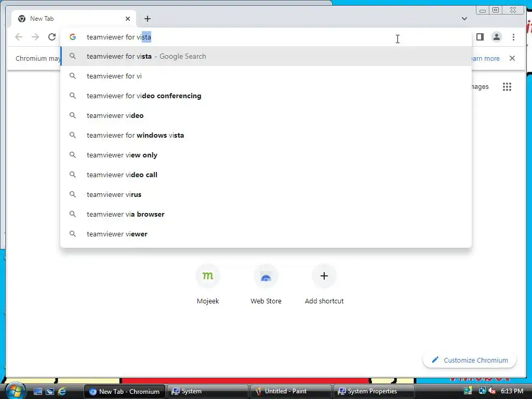Screen dimensions: 532x399
Task: Reload the current page
Action: 52,37
